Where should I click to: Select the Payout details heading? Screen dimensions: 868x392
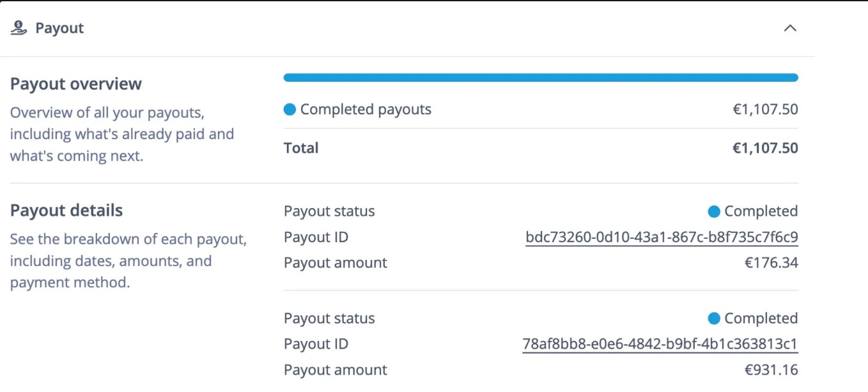pos(66,210)
